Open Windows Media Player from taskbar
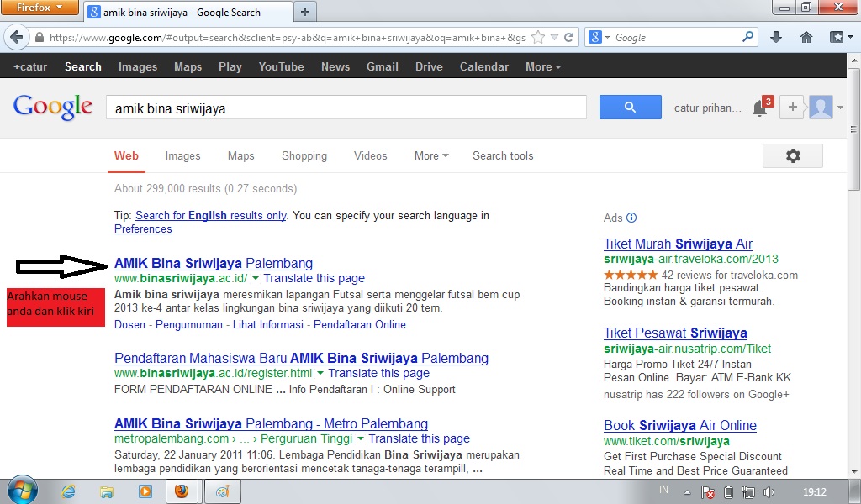Viewport: 861px width, 504px height. 145,491
